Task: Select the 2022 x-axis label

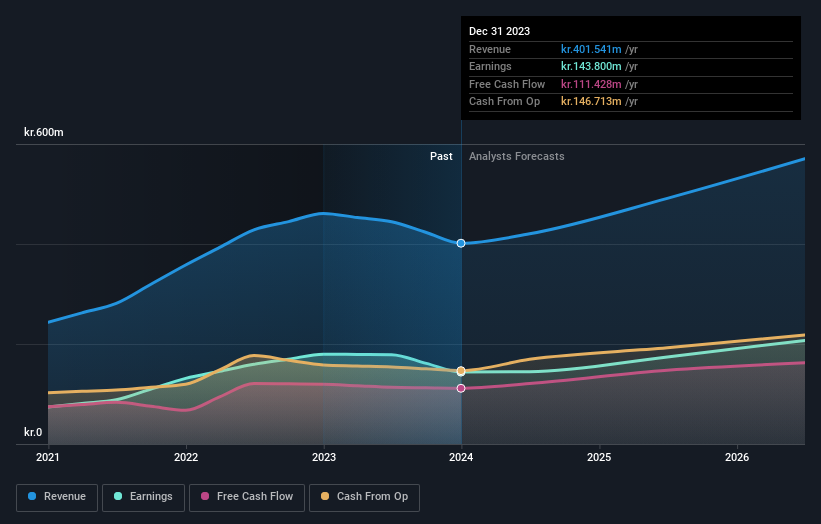Action: [186, 457]
